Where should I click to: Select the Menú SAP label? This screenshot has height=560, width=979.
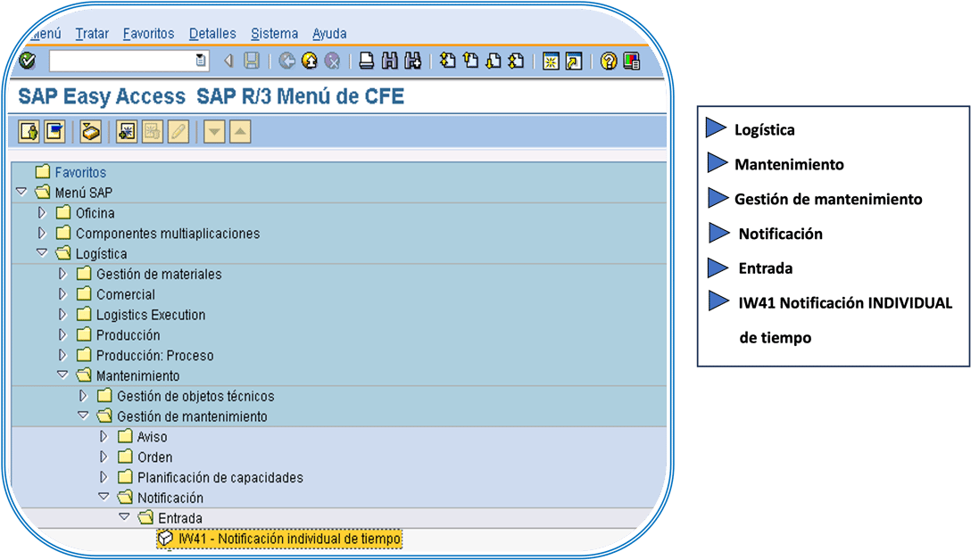click(x=84, y=193)
